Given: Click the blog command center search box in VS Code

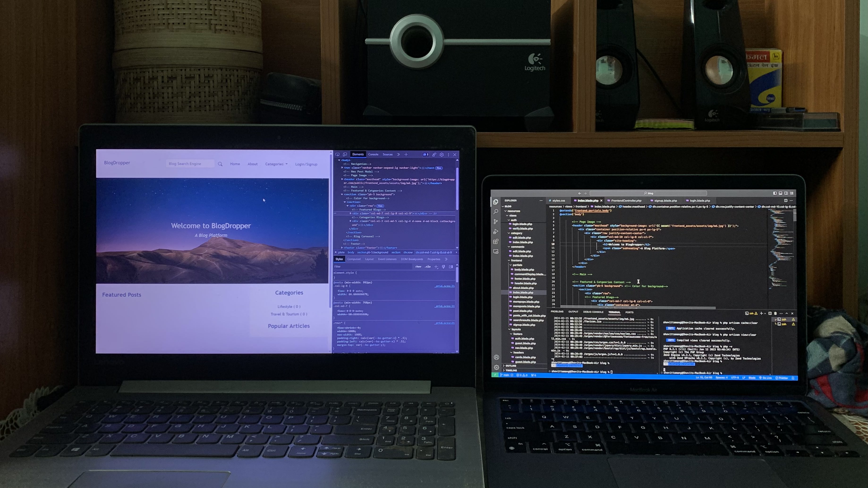Looking at the screenshot, I should [x=648, y=193].
